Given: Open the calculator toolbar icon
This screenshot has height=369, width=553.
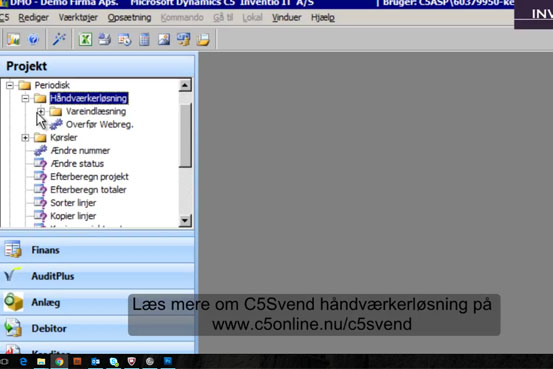Looking at the screenshot, I should (x=144, y=39).
